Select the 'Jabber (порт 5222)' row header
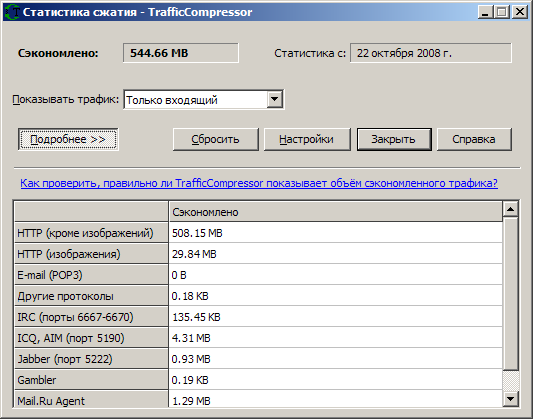 coord(91,359)
